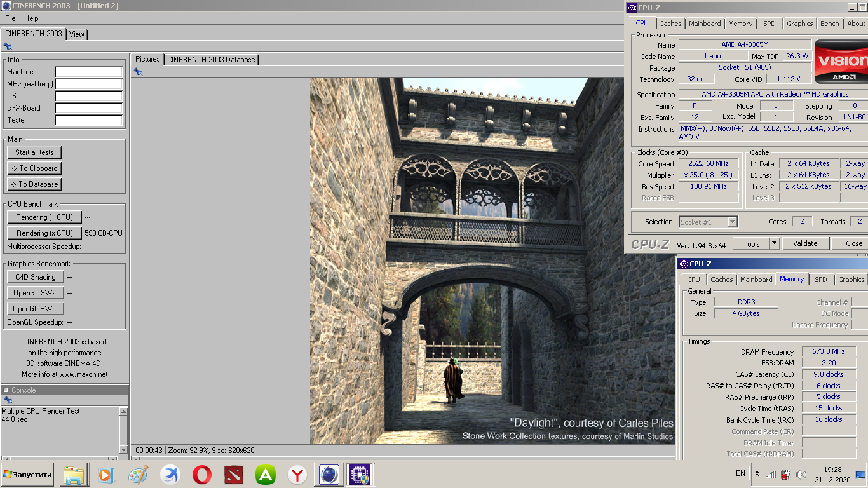The image size is (868, 488).
Task: Select the CINEBENCH 2003 tab
Action: [33, 34]
